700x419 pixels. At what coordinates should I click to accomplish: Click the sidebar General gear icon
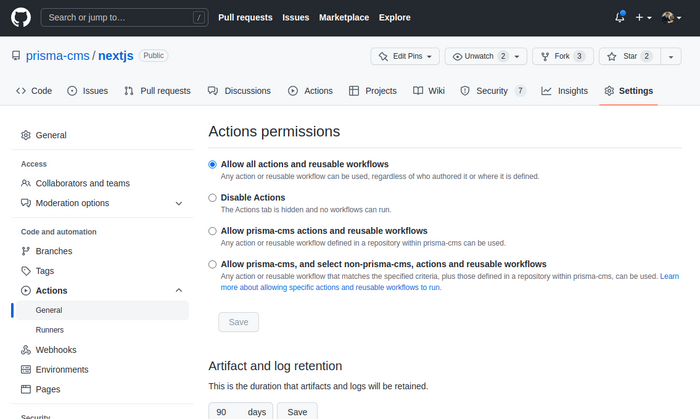pos(26,135)
